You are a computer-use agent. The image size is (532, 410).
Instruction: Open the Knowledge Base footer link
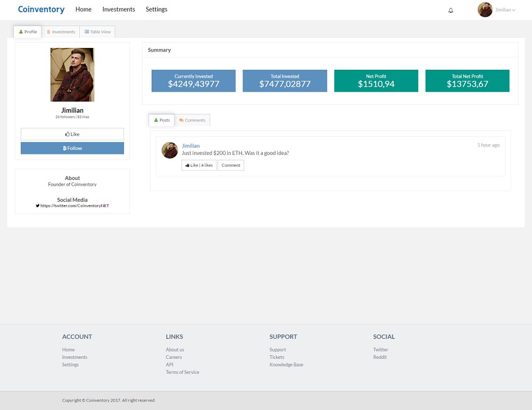[286, 365]
